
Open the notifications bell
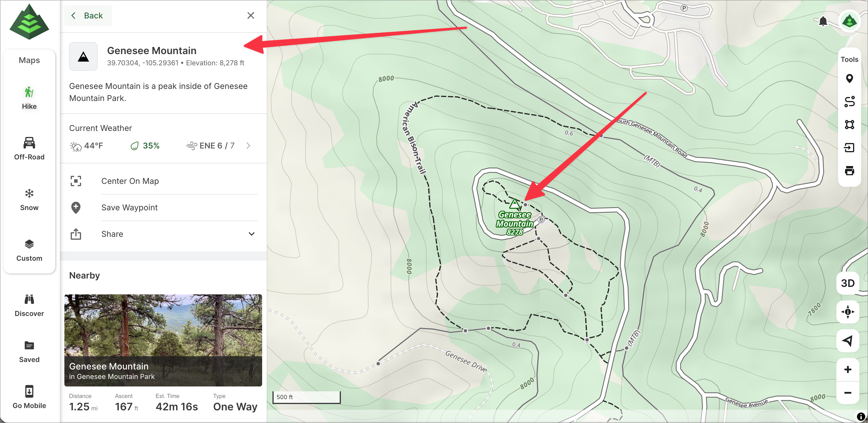pos(823,22)
